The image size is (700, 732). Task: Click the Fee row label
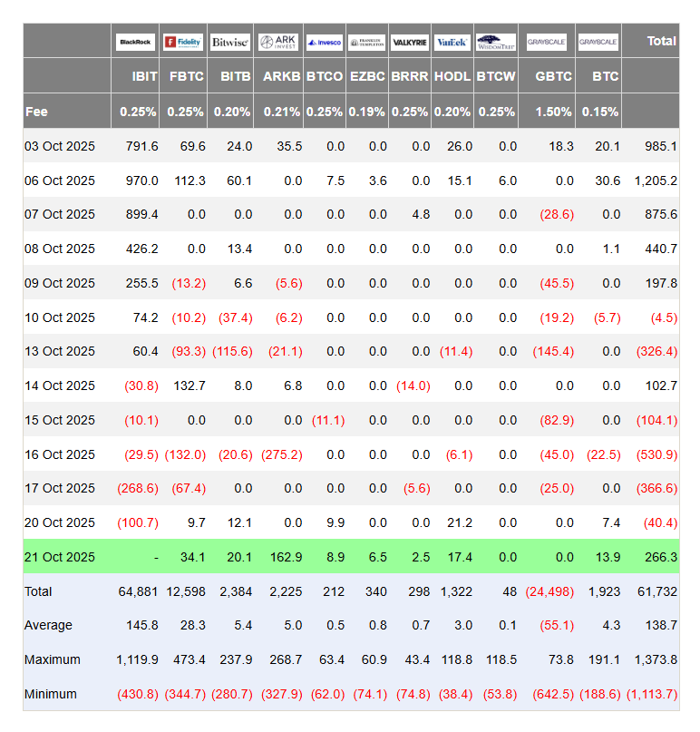coord(36,112)
